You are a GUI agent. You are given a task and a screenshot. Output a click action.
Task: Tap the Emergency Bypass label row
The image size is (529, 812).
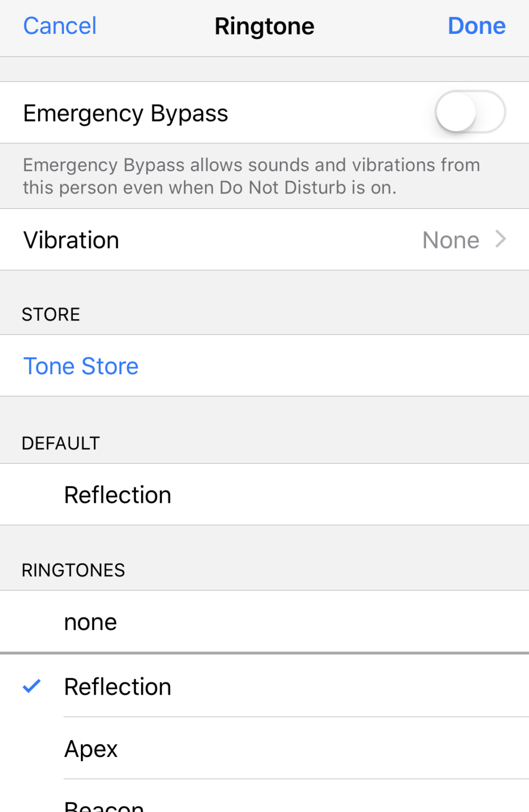pos(125,113)
